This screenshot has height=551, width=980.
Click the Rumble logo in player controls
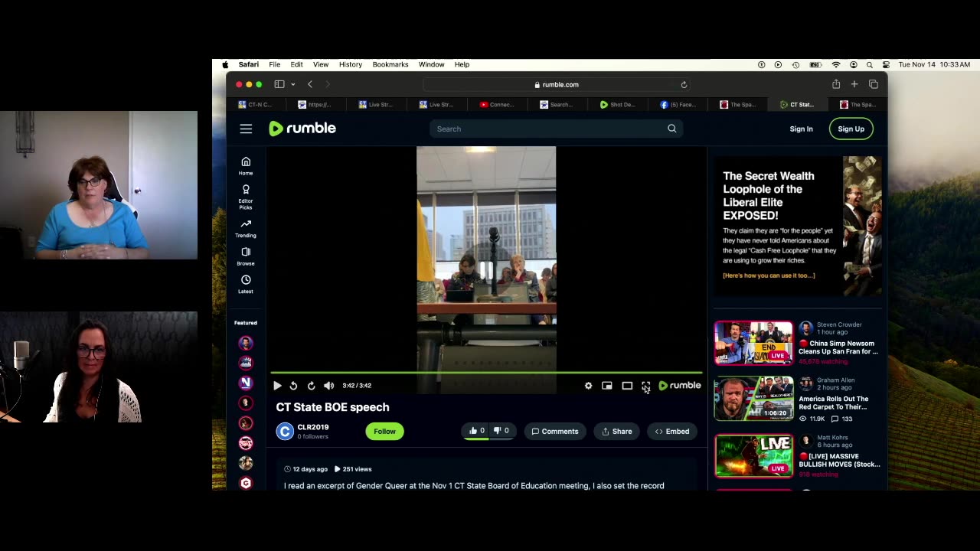click(x=680, y=386)
